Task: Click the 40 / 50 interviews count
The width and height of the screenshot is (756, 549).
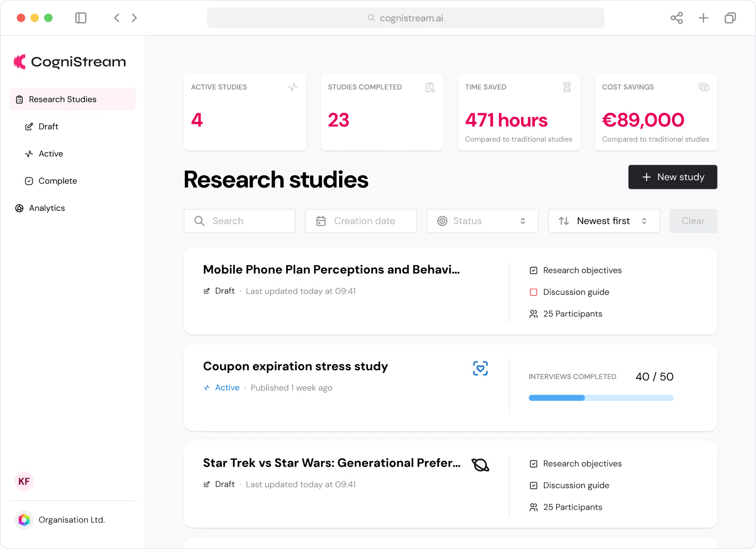Action: tap(654, 377)
